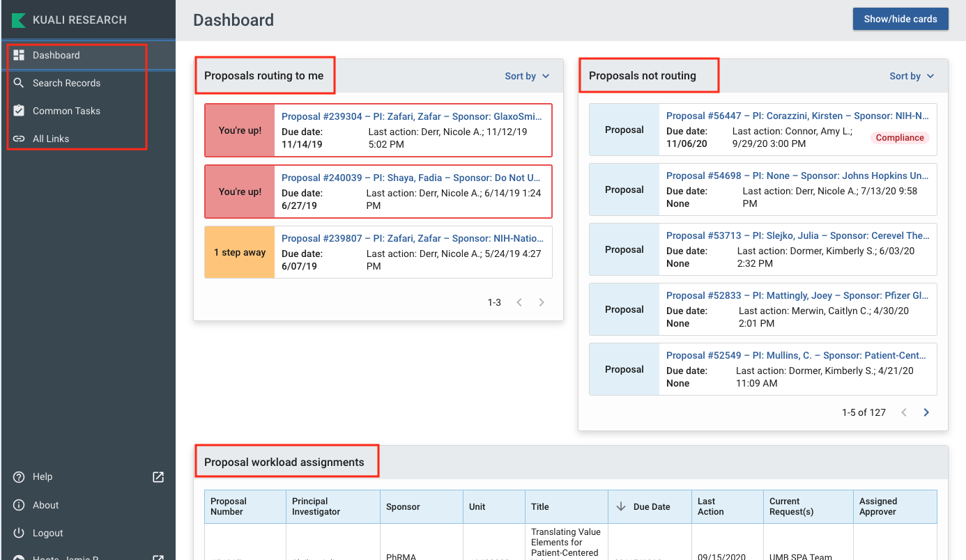
Task: Click the Logout power icon
Action: click(x=20, y=533)
